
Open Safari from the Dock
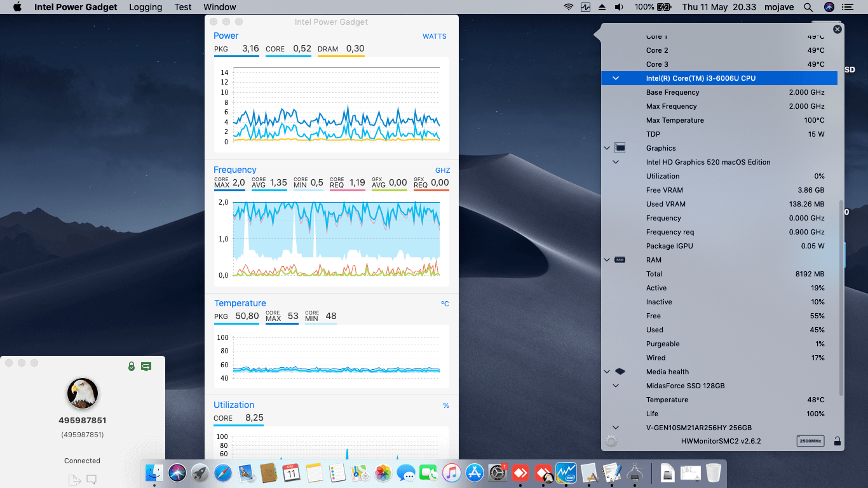223,473
